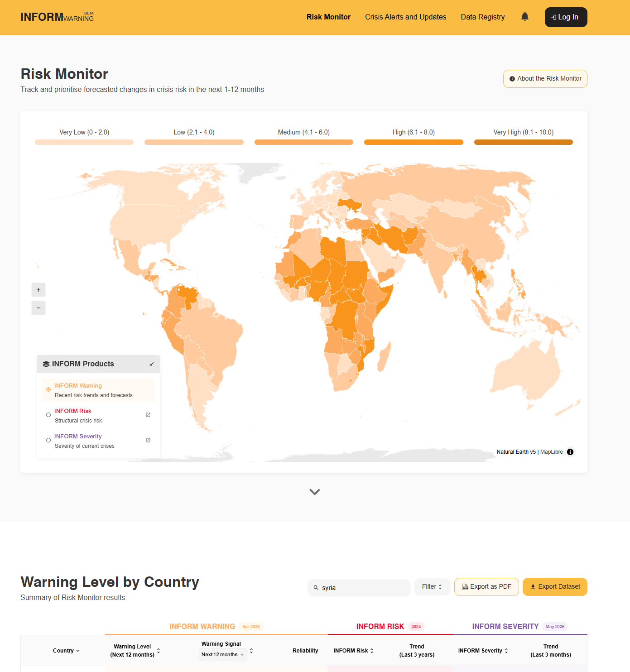This screenshot has height=672, width=630.
Task: Open the Risk Monitor nav tab
Action: pos(328,17)
